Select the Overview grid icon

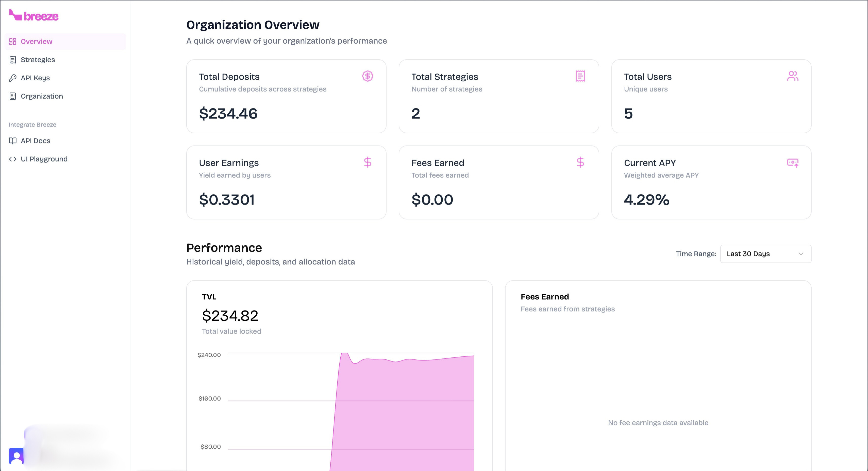(12, 41)
